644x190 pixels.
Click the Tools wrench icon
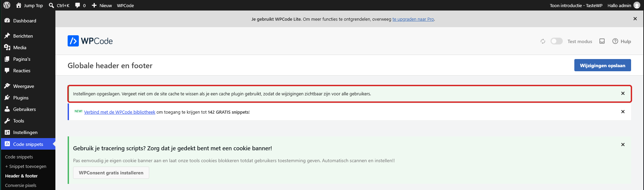click(x=7, y=121)
